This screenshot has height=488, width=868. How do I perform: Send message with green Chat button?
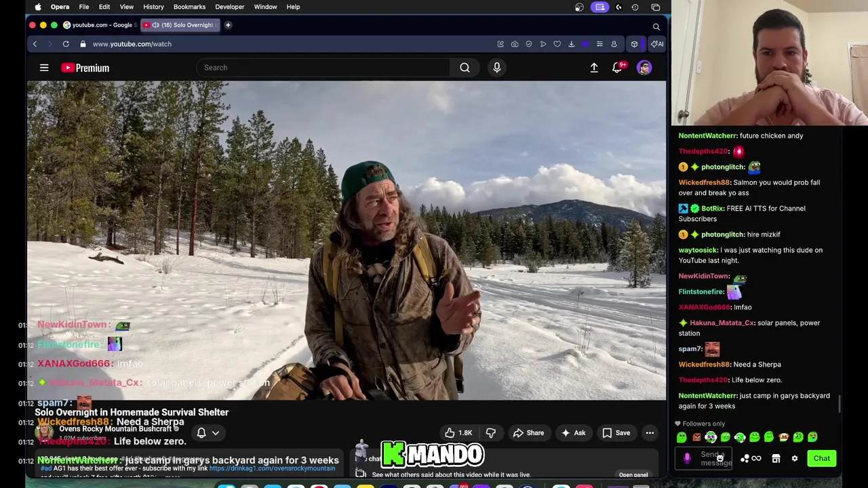click(821, 459)
